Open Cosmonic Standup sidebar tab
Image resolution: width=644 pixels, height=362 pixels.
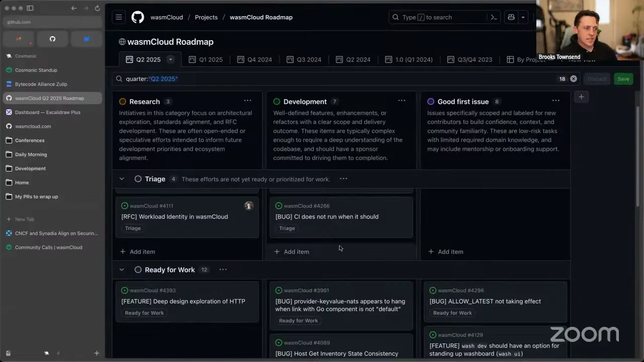point(52,70)
